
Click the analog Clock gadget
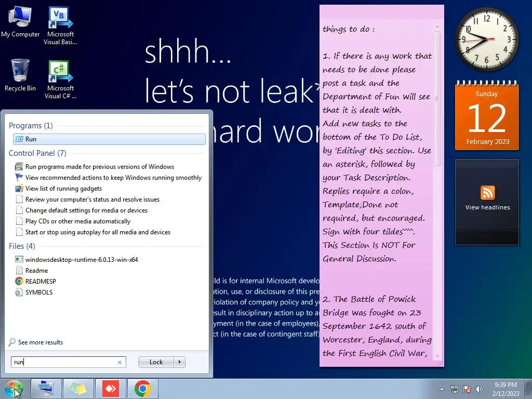point(486,39)
